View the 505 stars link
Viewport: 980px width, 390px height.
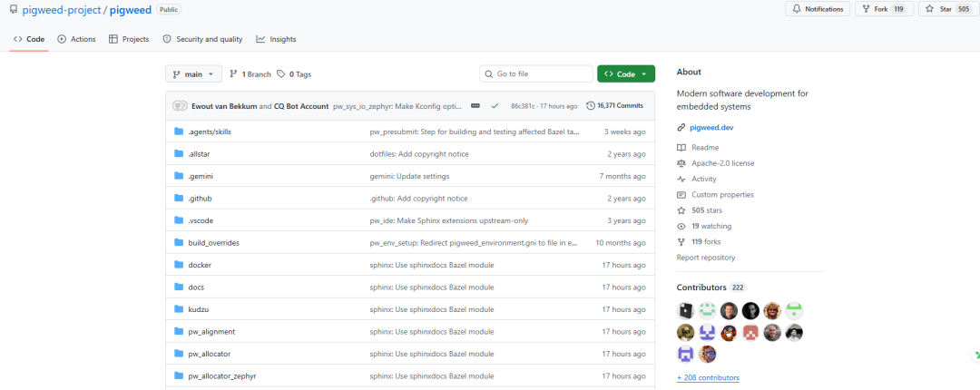(x=707, y=210)
